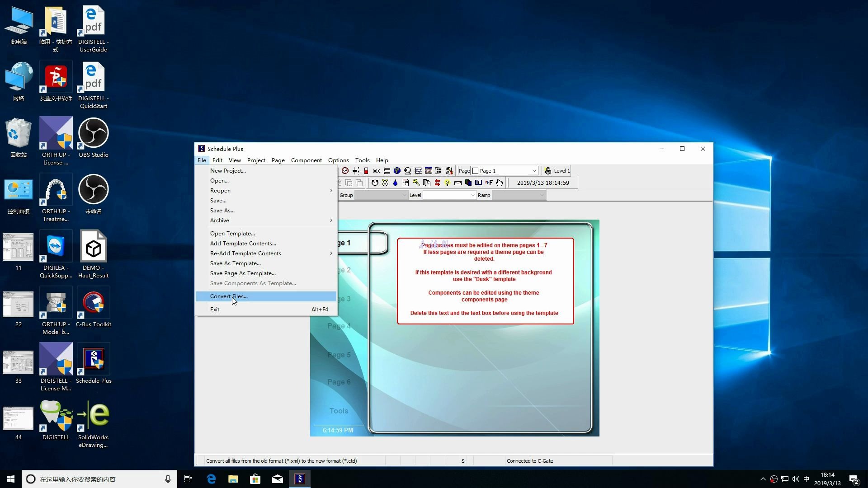
Task: Click the FFF font size icon
Action: pyautogui.click(x=489, y=183)
